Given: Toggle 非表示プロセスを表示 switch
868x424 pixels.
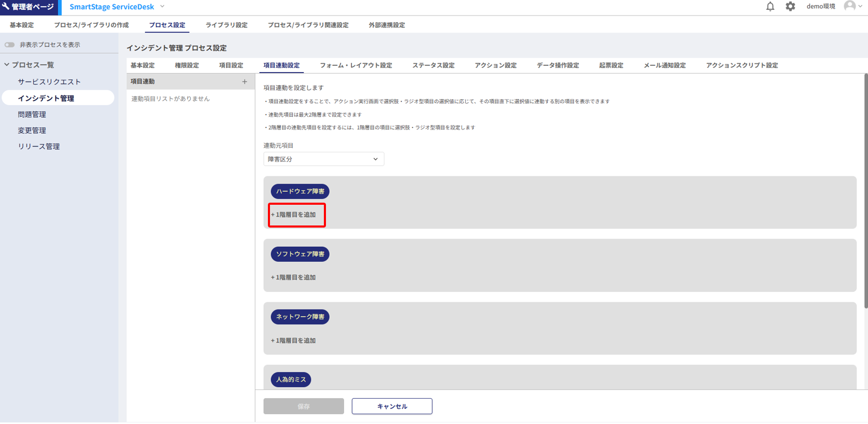Looking at the screenshot, I should 10,45.
